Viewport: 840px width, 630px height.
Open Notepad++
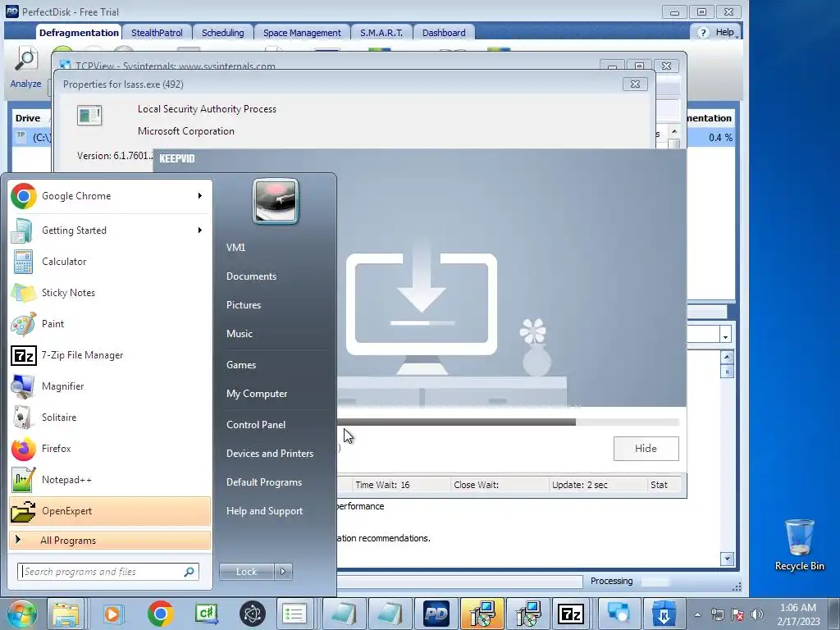click(x=110, y=480)
